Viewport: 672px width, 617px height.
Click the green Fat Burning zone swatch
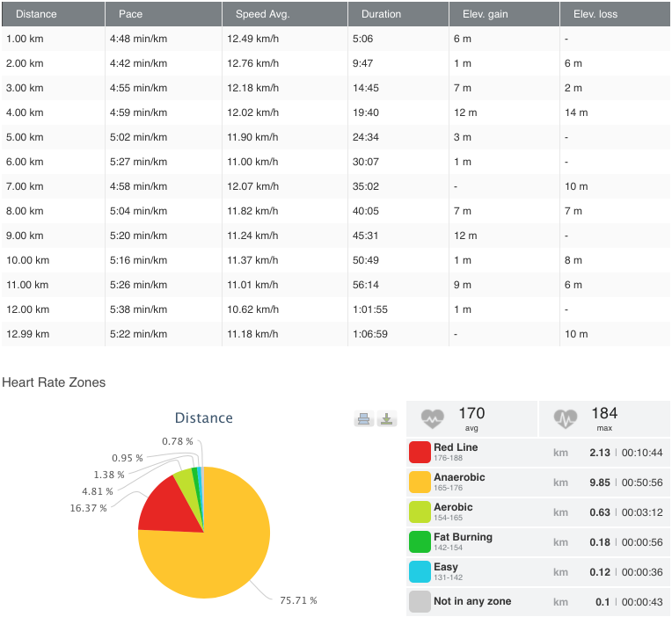point(420,541)
